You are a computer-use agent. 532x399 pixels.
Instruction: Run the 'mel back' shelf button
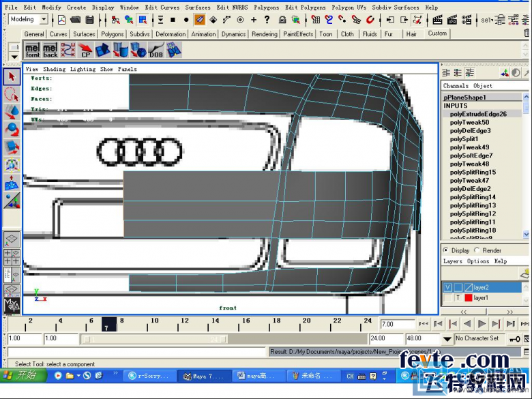50,50
